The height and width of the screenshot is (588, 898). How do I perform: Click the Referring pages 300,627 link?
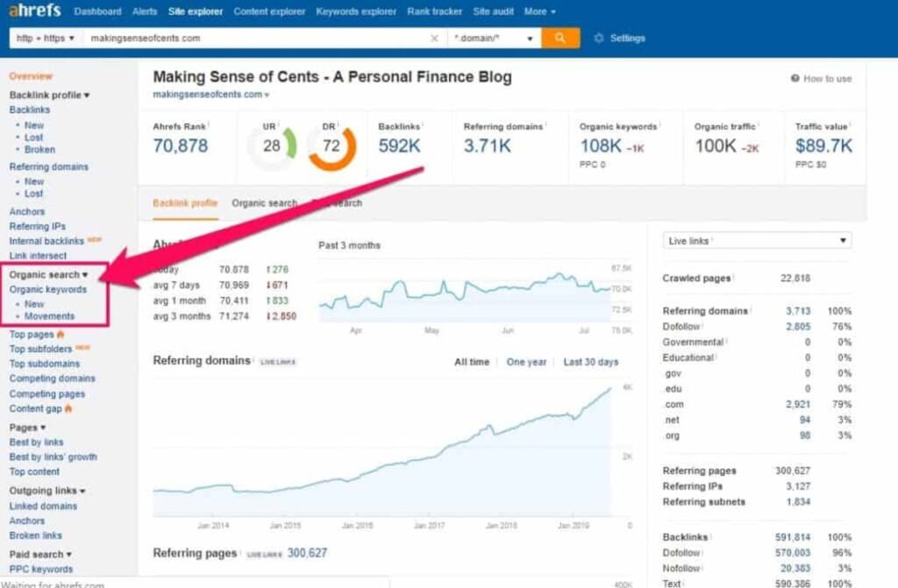307,553
